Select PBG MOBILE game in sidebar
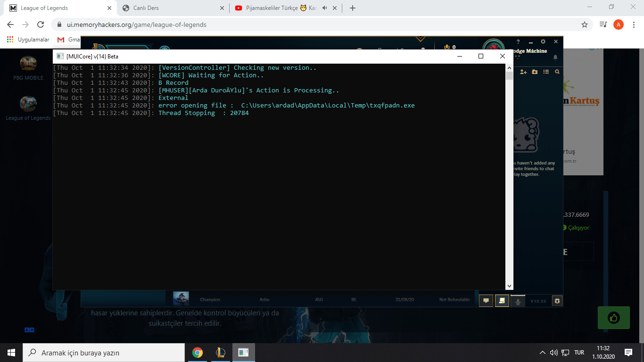The image size is (644, 362). (28, 68)
